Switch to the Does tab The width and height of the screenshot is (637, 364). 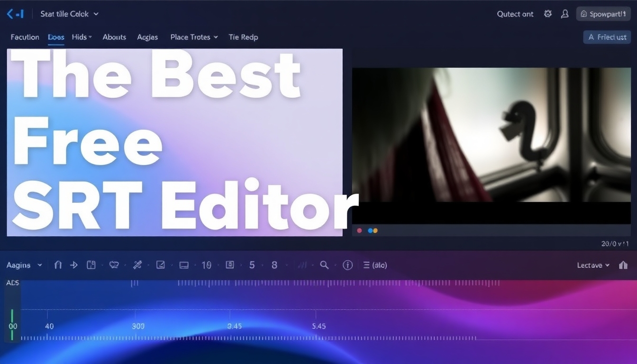56,37
